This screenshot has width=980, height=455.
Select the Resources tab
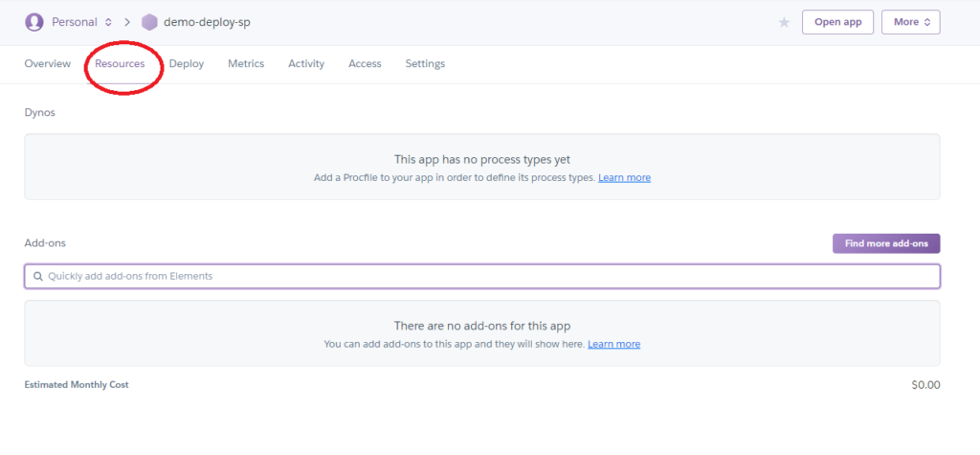120,63
